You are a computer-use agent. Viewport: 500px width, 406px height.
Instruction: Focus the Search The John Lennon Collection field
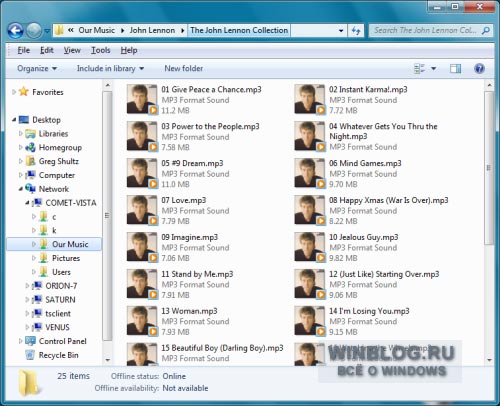[431, 31]
